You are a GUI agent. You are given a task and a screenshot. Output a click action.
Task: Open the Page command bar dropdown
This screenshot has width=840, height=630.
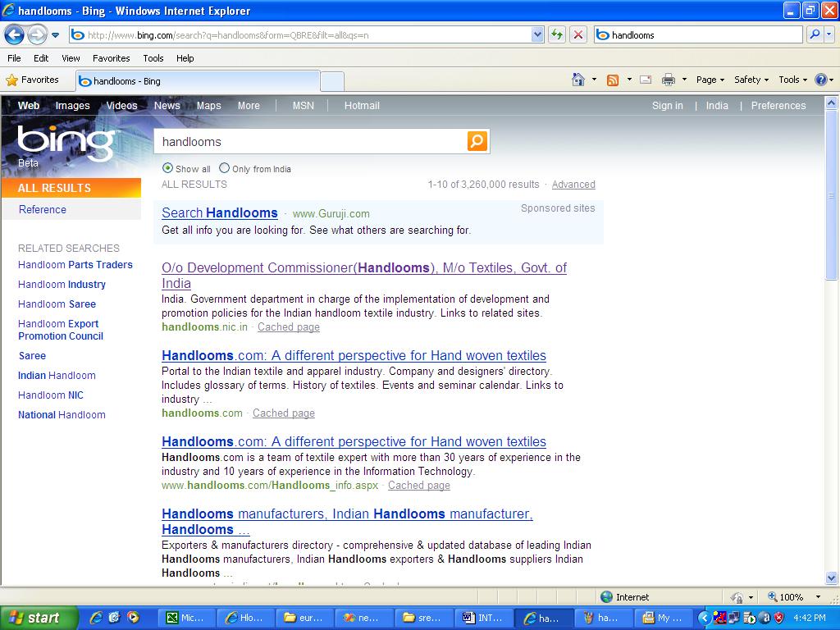pyautogui.click(x=710, y=80)
